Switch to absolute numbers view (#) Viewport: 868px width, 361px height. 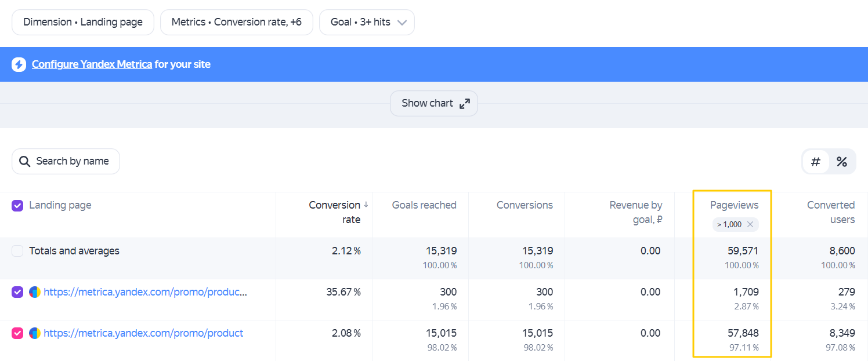816,162
